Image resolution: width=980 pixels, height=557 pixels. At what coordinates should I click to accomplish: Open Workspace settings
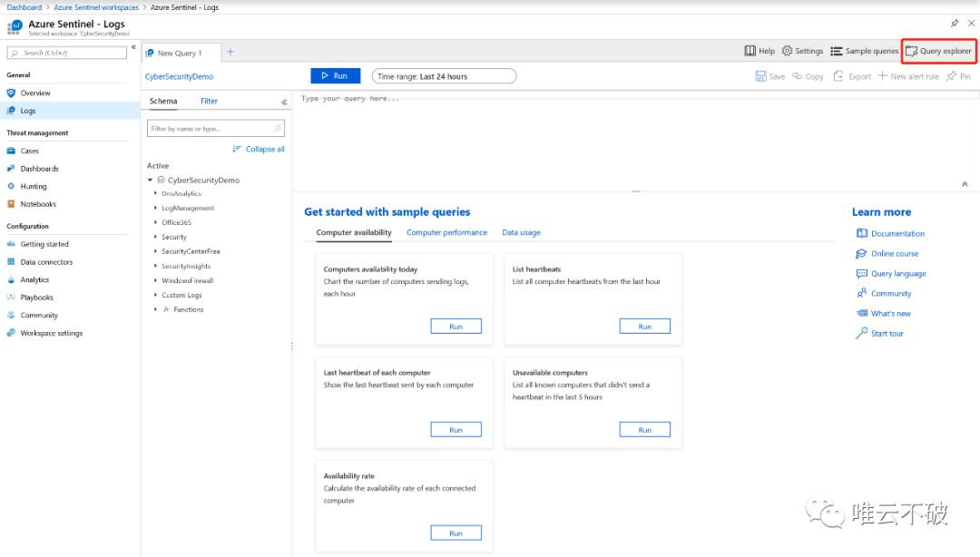coord(51,333)
